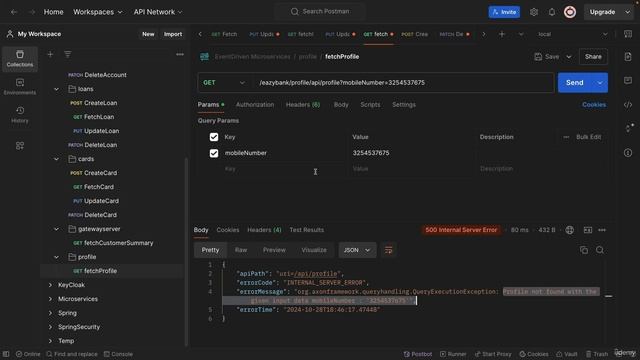Open the notifications bell icon
The width and height of the screenshot is (640, 360).
[x=551, y=12]
